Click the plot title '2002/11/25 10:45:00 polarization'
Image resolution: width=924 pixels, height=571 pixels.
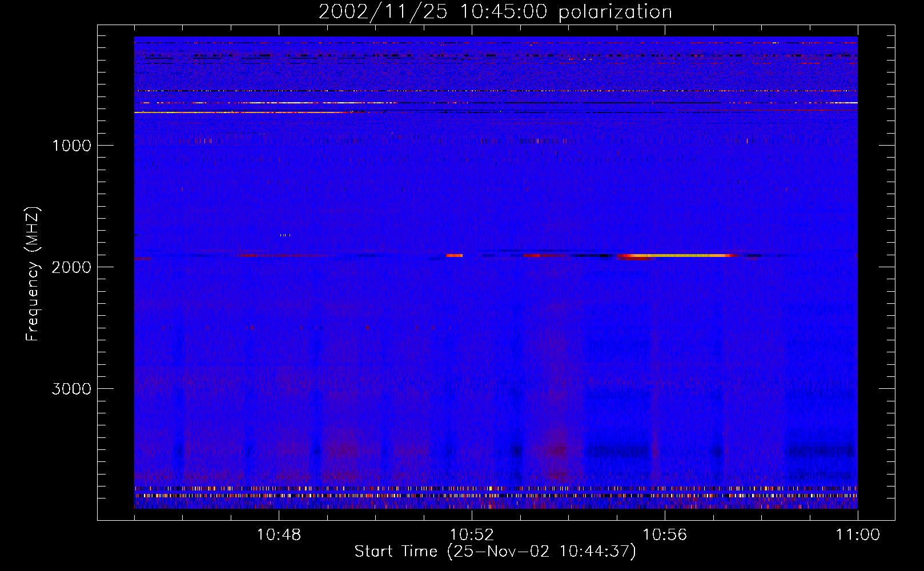tap(495, 11)
